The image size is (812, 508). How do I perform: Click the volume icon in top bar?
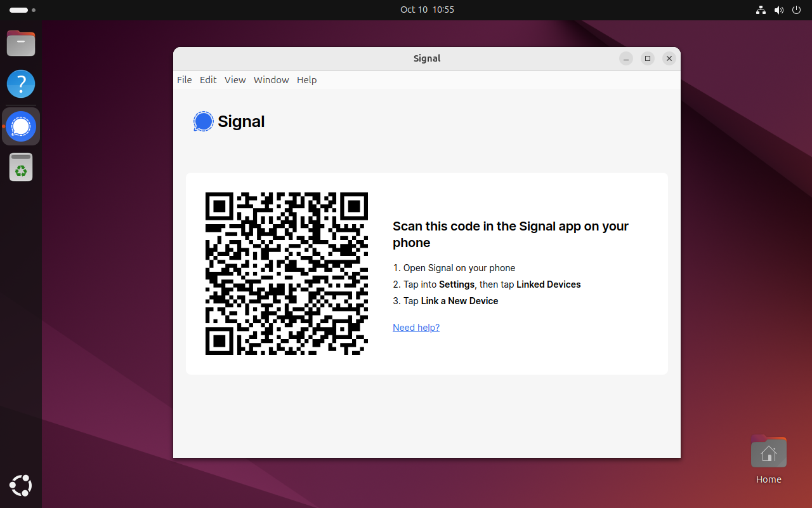tap(779, 10)
